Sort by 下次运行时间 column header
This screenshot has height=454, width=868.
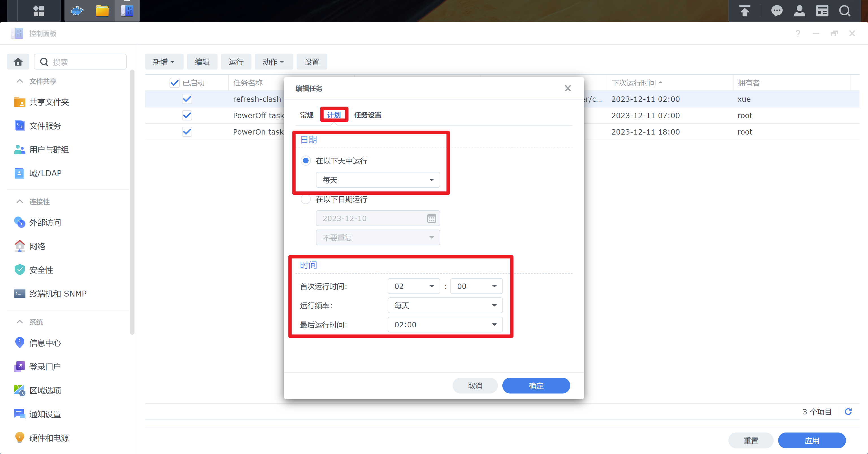click(x=670, y=83)
